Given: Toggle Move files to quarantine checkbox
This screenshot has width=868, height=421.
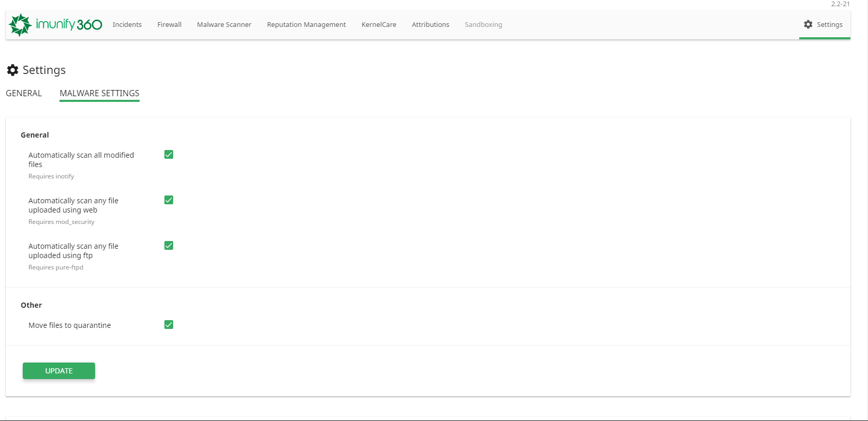Looking at the screenshot, I should pos(169,325).
